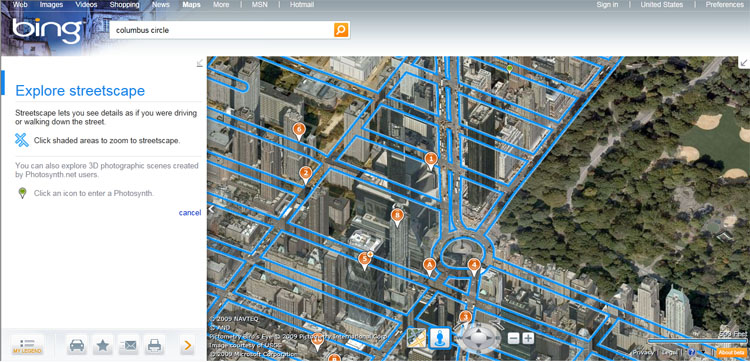The image size is (750, 362).
Task: Click the car directions icon
Action: [x=77, y=345]
